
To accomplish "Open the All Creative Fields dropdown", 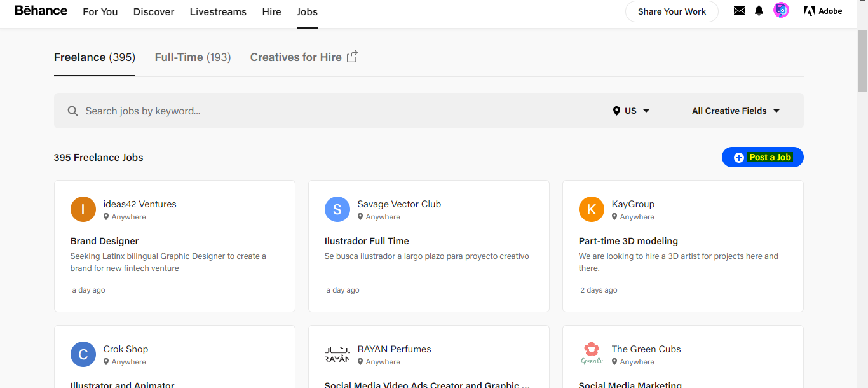I will tap(736, 111).
